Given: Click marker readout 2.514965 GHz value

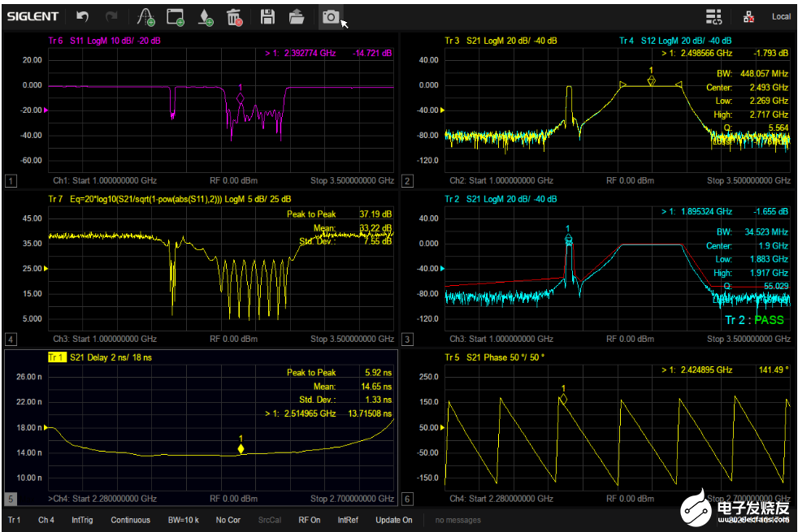Looking at the screenshot, I should click(x=310, y=413).
